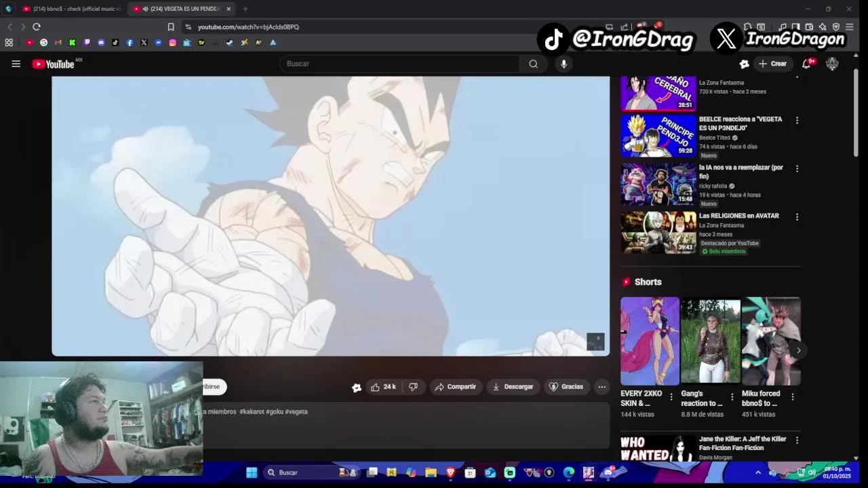Screen dimensions: 868x488
Task: Open the Instagram bookmark
Action: pos(172,42)
